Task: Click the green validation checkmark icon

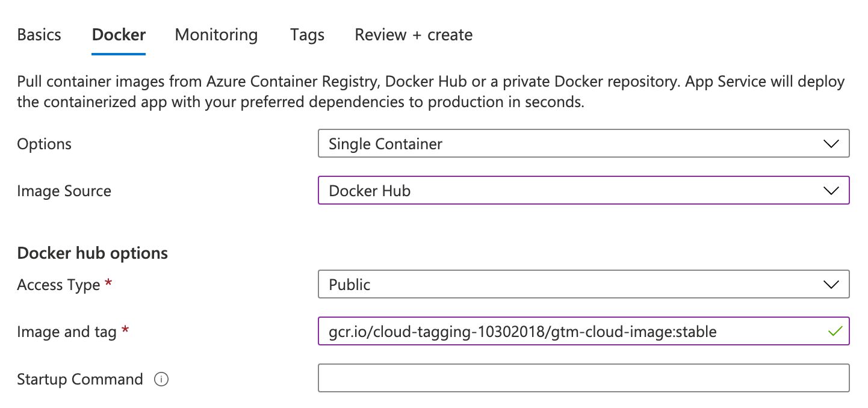Action: click(834, 331)
